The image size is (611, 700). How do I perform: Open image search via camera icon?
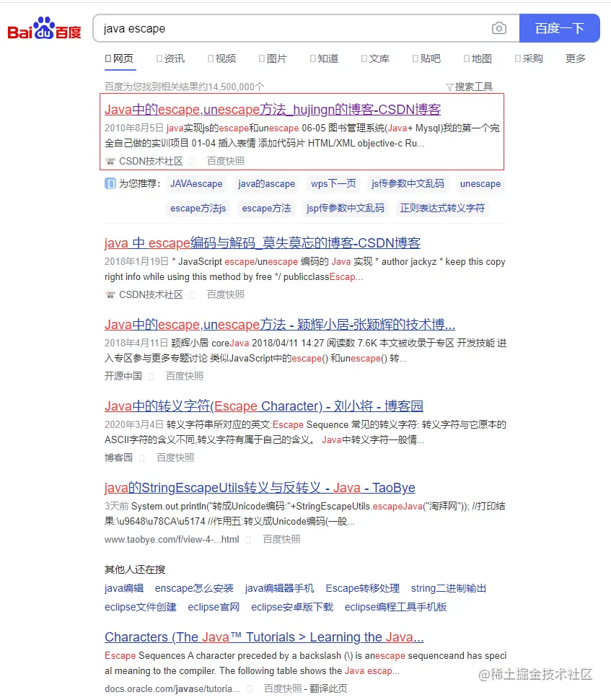point(498,28)
